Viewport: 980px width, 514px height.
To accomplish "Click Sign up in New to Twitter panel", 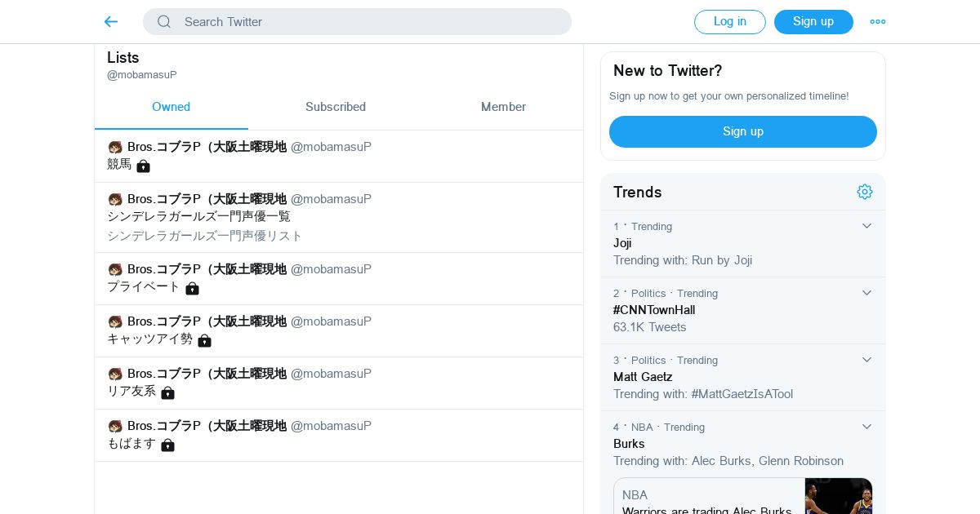I will point(742,131).
